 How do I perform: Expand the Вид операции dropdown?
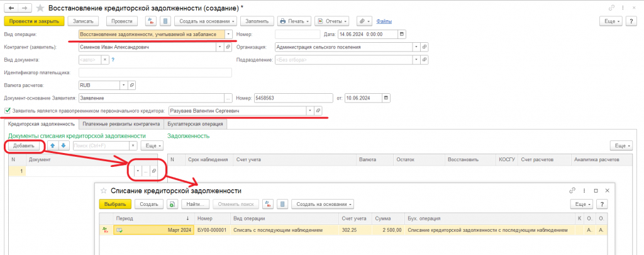click(x=229, y=35)
